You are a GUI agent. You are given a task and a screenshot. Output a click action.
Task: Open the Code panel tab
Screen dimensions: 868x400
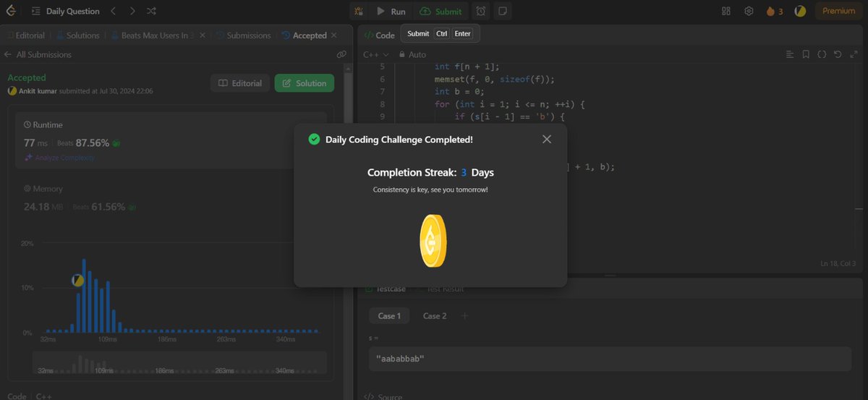(x=380, y=35)
